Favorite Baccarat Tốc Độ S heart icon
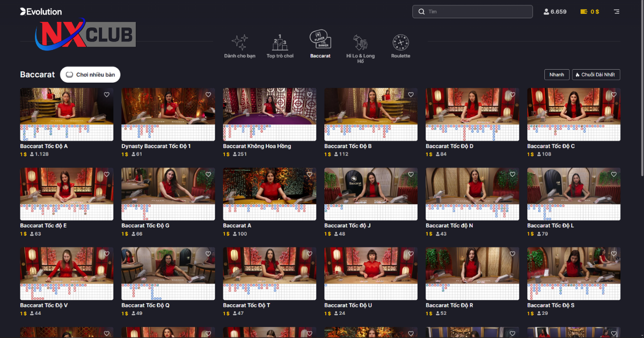This screenshot has width=644, height=338. [614, 254]
